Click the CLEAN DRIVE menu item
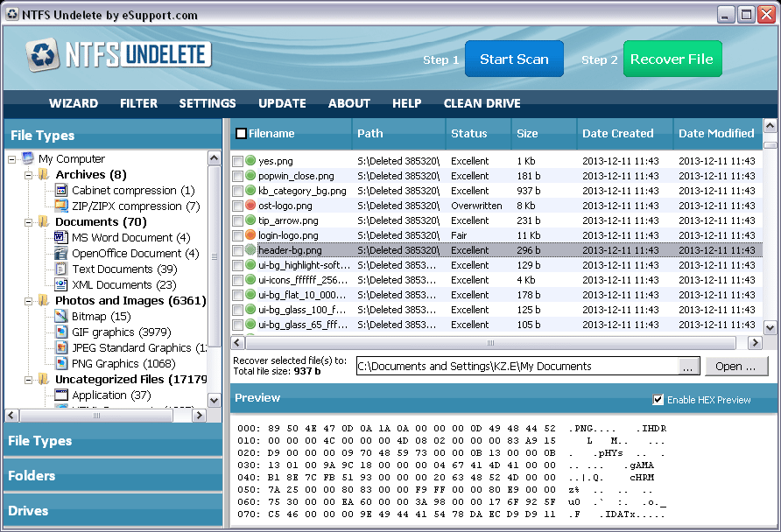Screen dimensions: 781x532 [482, 103]
